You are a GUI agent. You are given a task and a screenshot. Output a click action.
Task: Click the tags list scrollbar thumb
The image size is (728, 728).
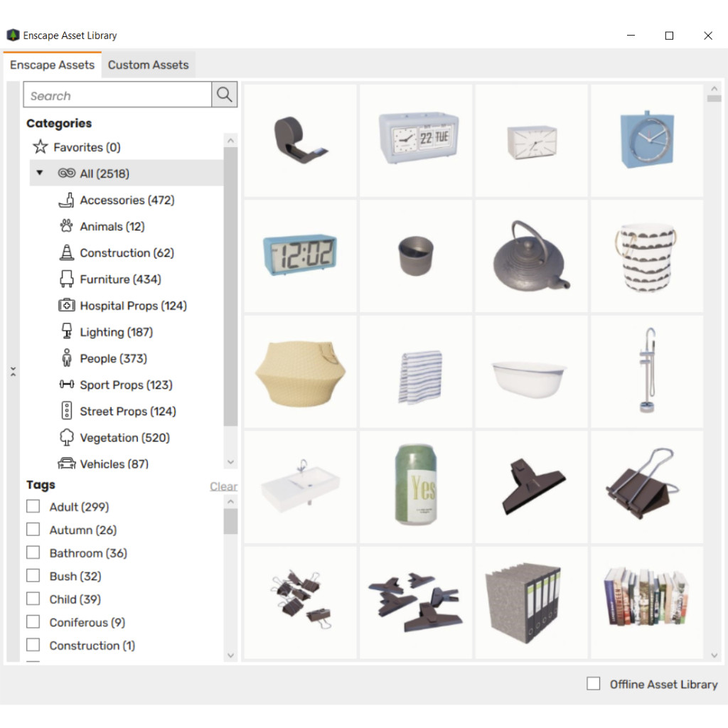coord(231,521)
